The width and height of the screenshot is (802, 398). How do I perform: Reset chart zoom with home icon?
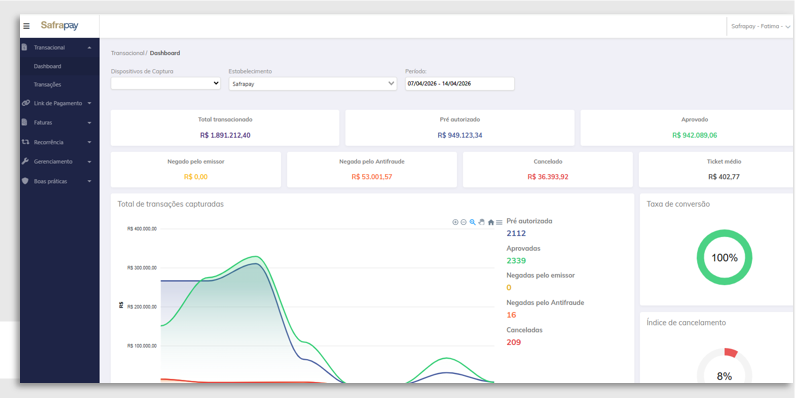coord(491,222)
